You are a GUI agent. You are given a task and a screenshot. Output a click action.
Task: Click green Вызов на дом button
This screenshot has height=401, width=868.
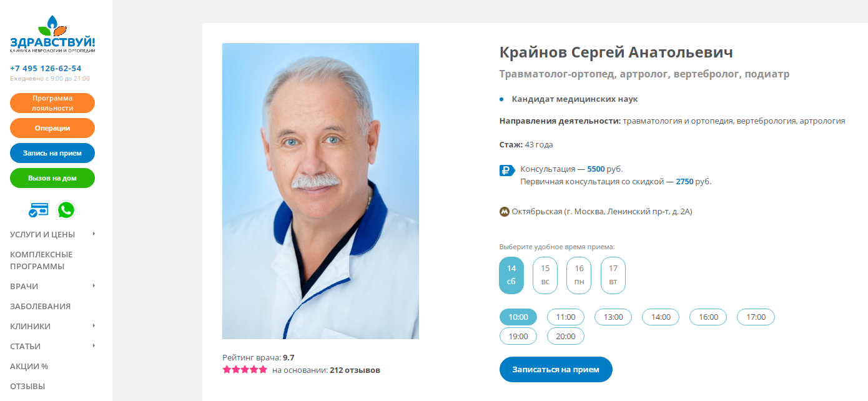point(52,178)
